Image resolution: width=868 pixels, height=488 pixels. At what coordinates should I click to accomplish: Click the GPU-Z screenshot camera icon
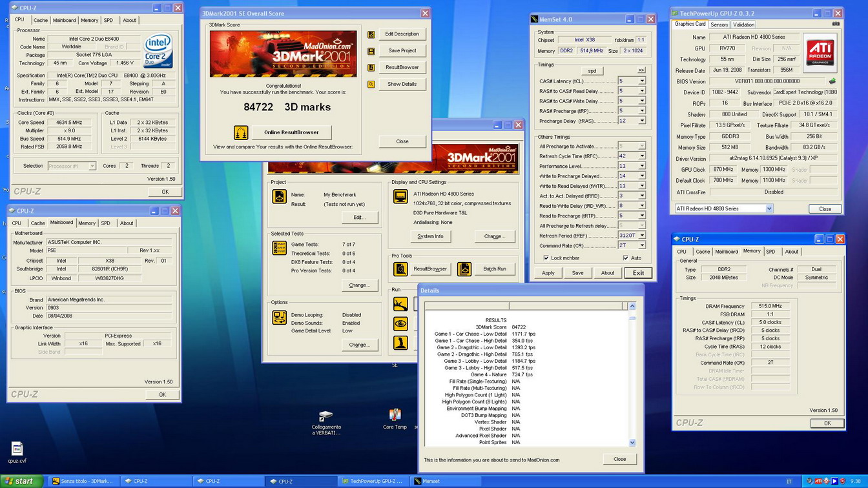click(x=836, y=24)
